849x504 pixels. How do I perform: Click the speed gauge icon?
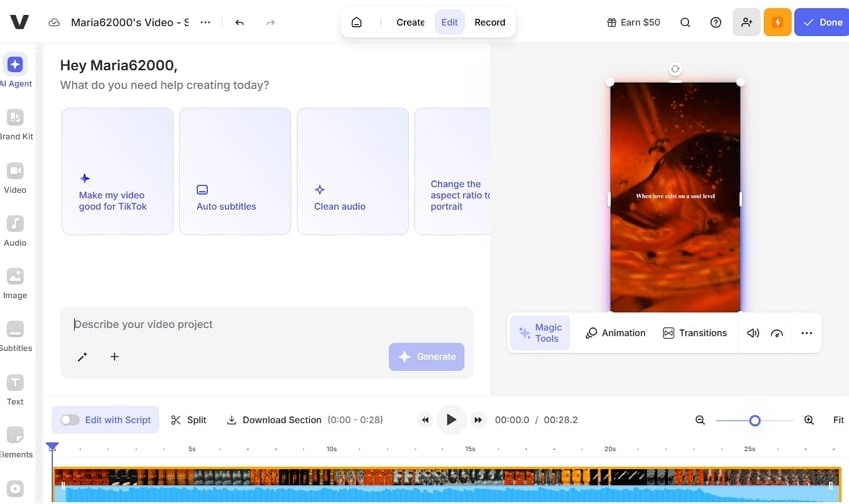point(777,333)
